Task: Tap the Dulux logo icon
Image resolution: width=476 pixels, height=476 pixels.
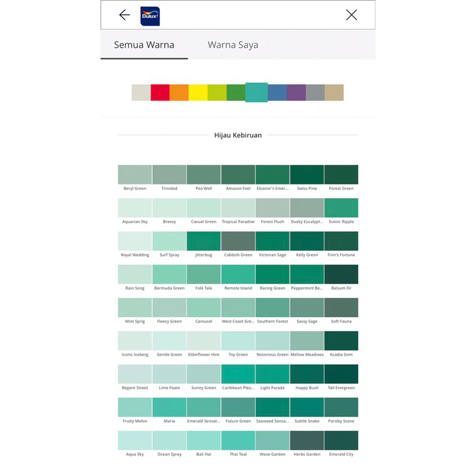Action: click(150, 16)
